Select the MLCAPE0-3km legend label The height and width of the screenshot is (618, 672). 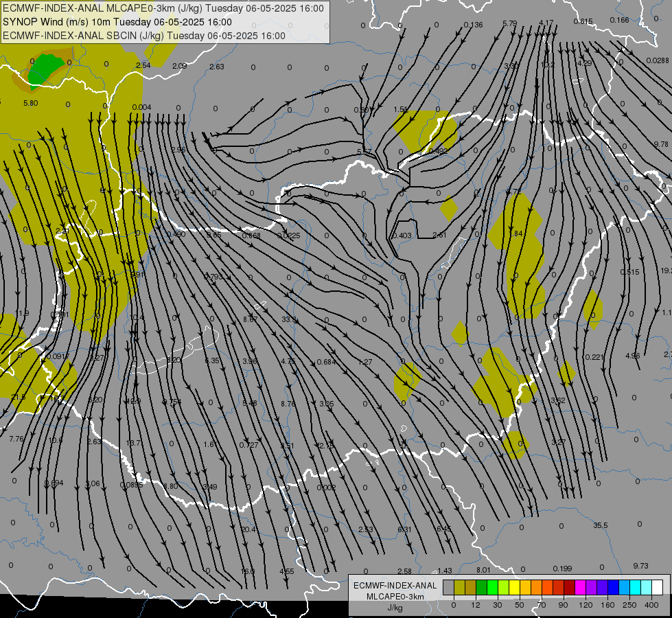395,597
